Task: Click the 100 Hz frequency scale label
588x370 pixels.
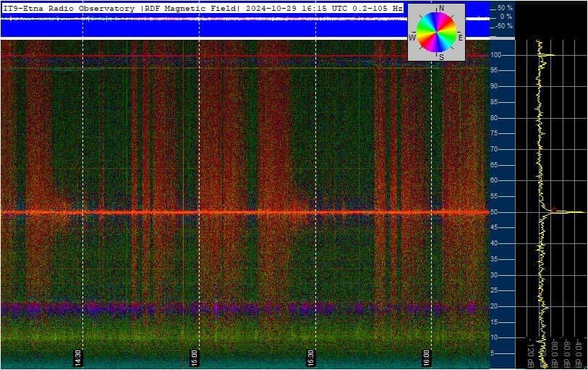Action: tap(497, 55)
